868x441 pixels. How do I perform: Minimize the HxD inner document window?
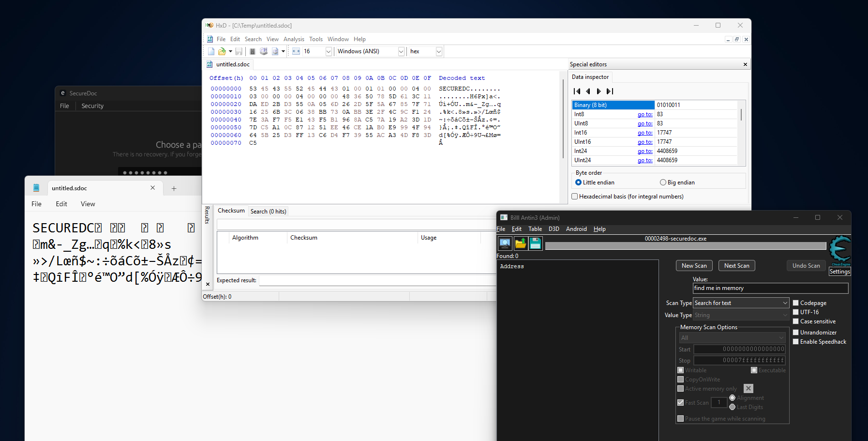[728, 39]
